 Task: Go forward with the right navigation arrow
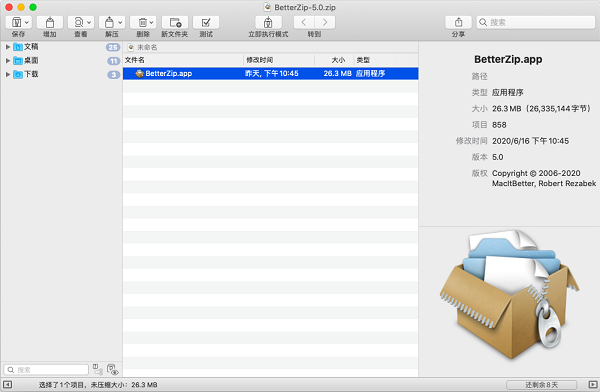coord(325,23)
